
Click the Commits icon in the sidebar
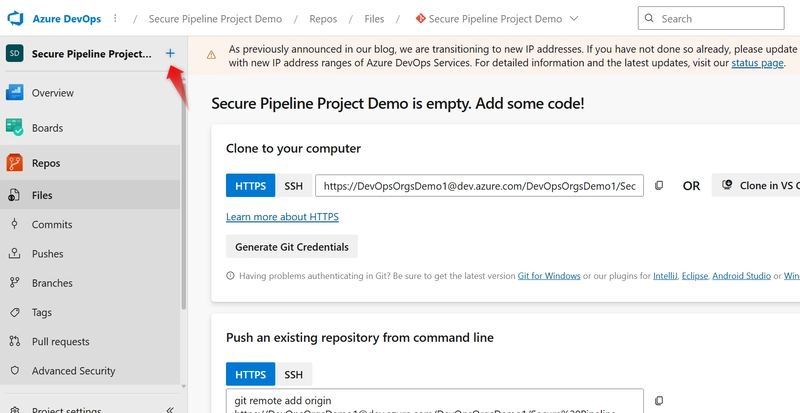14,224
